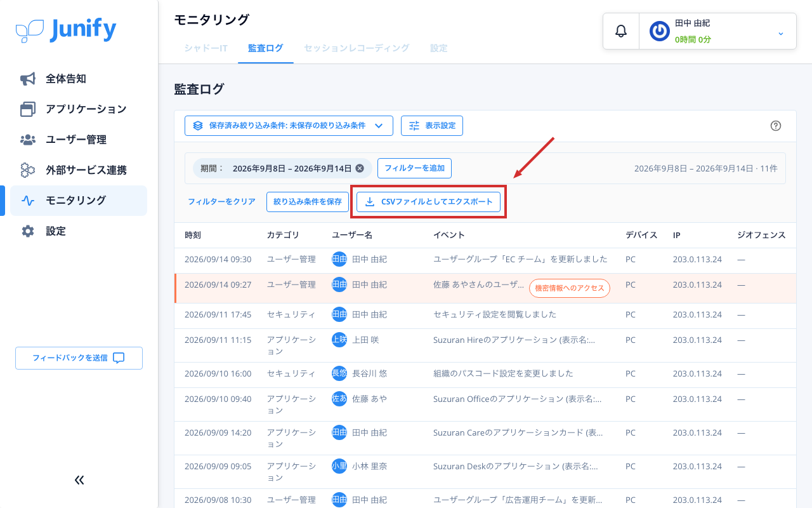
Task: Click avatar of 長谷川 悠 row
Action: 339,373
